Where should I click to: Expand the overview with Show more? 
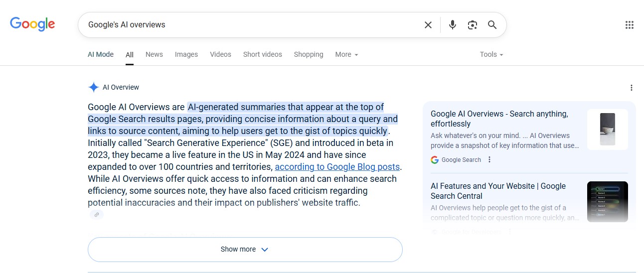(x=245, y=249)
